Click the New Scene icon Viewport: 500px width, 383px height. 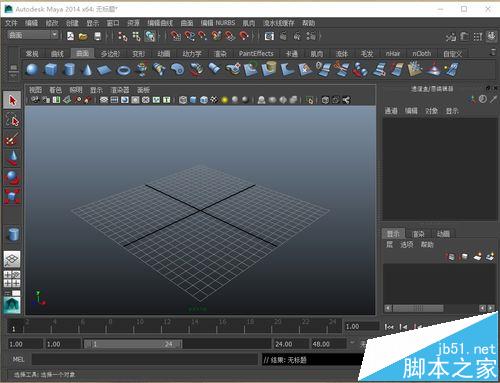click(x=70, y=36)
